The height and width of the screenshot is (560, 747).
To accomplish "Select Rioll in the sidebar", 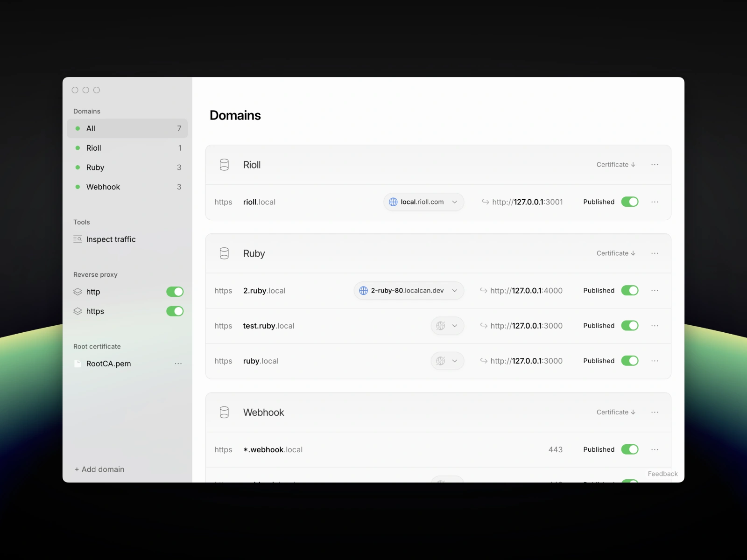I will (127, 148).
